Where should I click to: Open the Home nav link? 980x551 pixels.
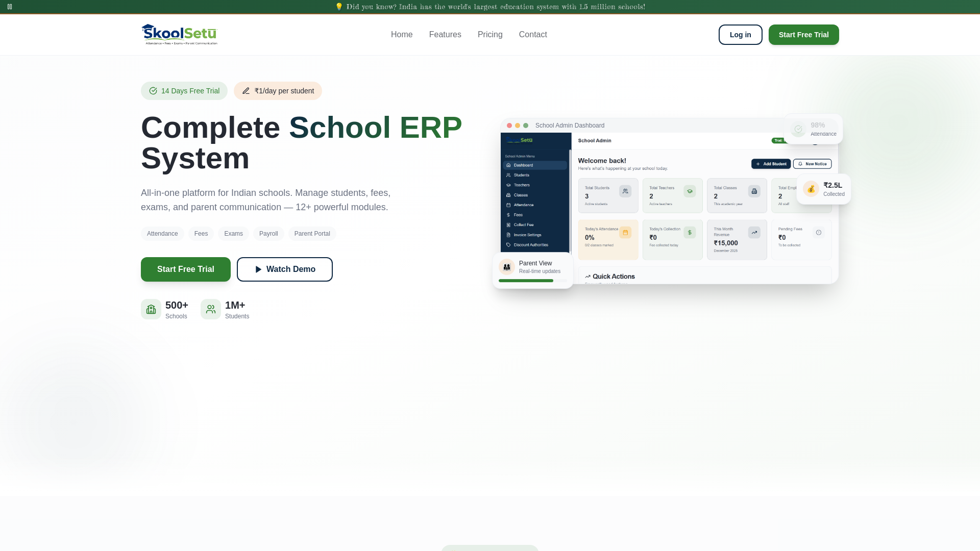click(x=402, y=35)
